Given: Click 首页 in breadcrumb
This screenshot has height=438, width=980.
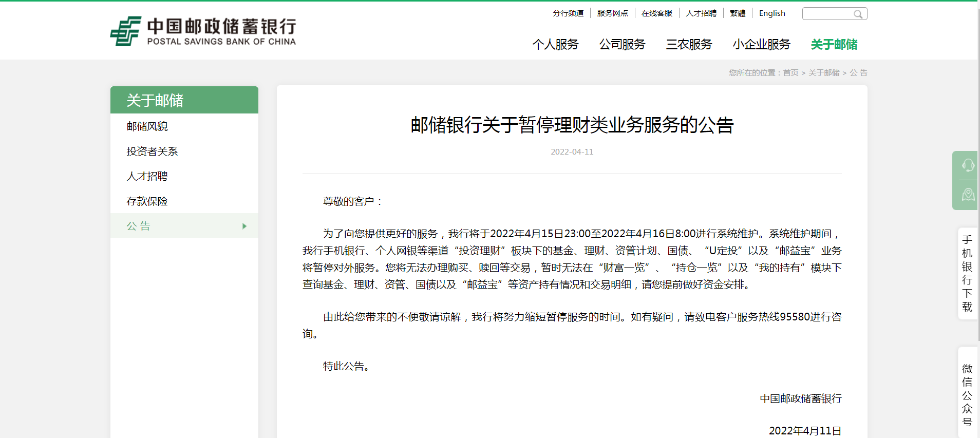Looking at the screenshot, I should coord(790,73).
